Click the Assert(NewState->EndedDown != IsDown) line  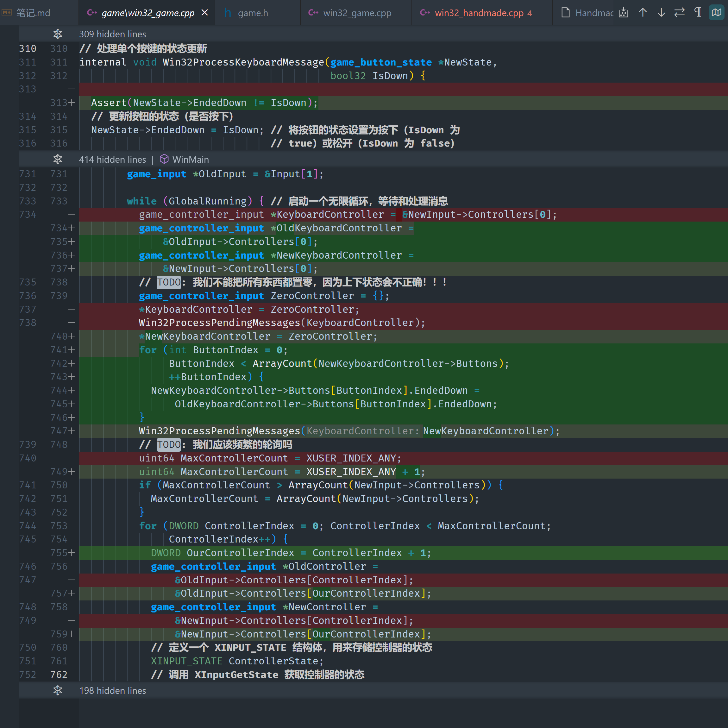204,103
